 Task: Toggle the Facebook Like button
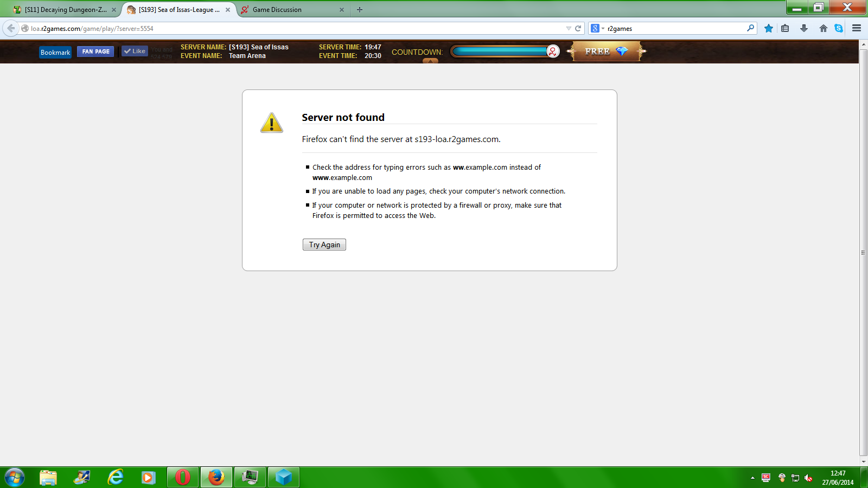point(135,51)
